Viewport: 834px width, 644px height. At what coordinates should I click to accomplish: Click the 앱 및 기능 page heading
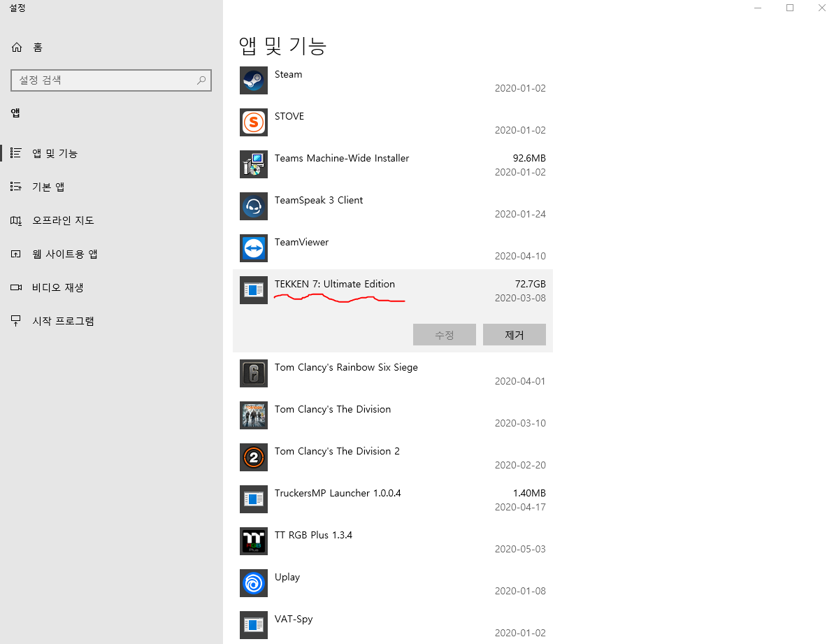click(282, 45)
